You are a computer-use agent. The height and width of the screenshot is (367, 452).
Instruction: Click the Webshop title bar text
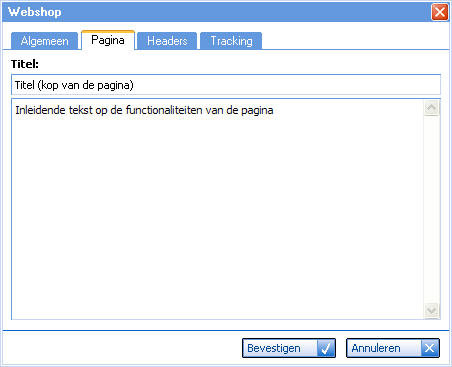(35, 12)
